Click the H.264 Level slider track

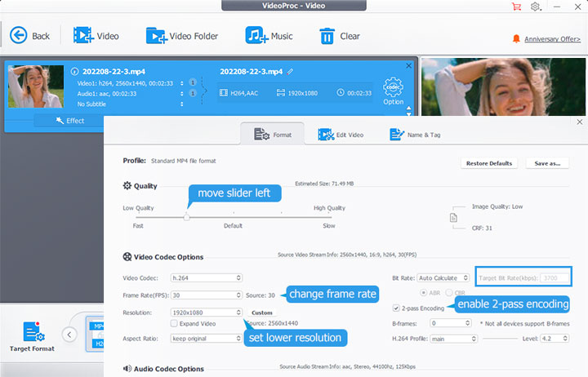501,339
